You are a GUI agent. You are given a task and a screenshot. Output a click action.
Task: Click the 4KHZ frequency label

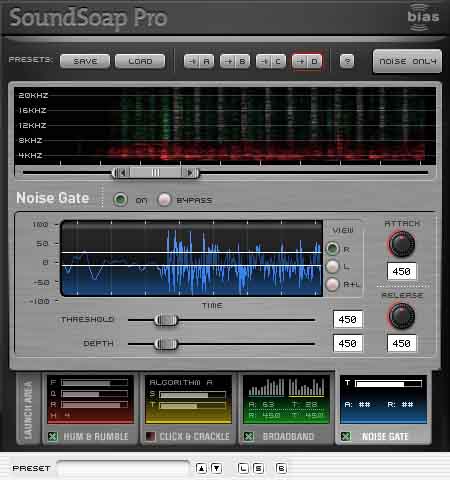(30, 155)
